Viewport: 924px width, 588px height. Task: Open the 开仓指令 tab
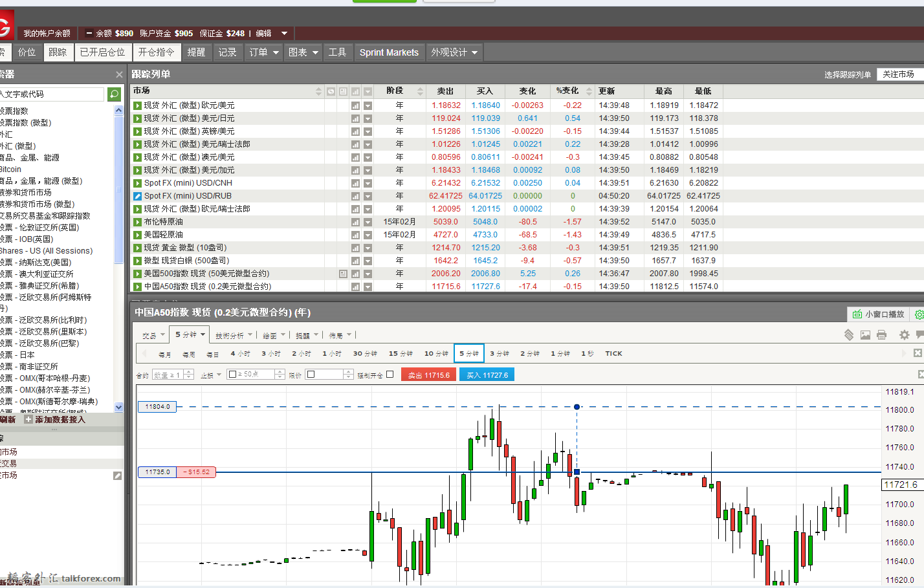coord(156,52)
